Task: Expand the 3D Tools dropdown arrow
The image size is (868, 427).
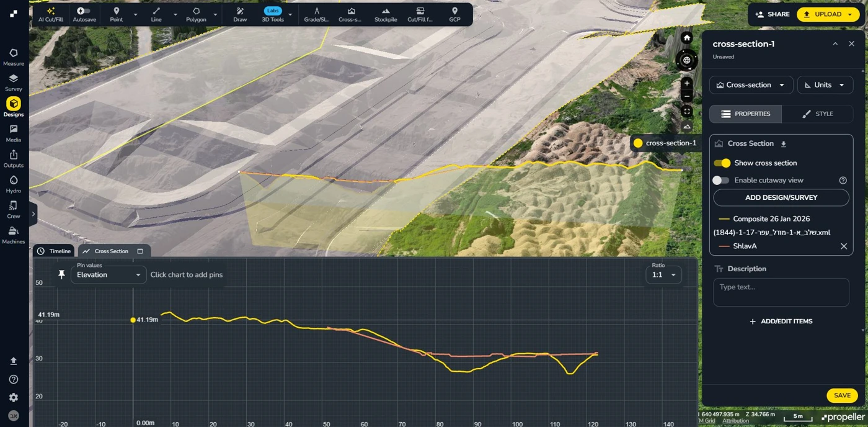Action: tap(290, 14)
